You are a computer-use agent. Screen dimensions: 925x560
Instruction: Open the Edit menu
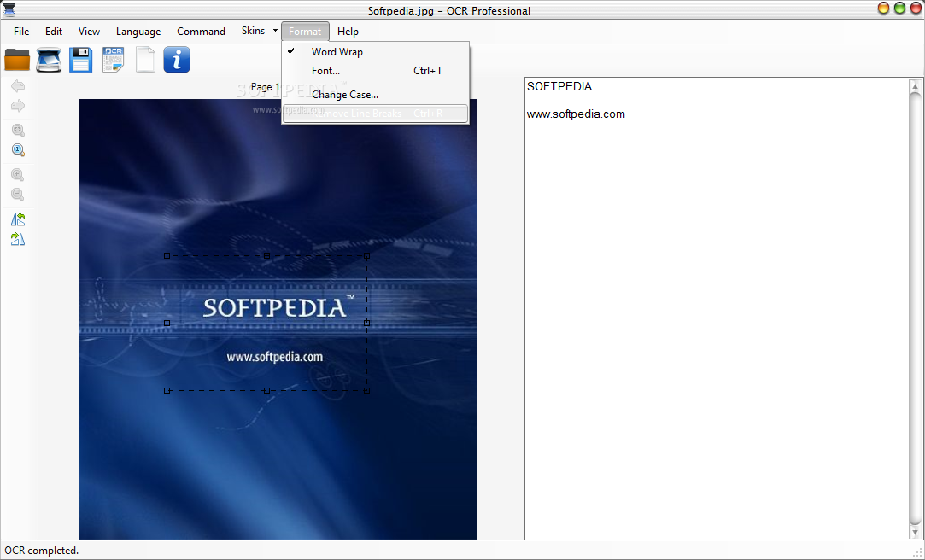54,32
